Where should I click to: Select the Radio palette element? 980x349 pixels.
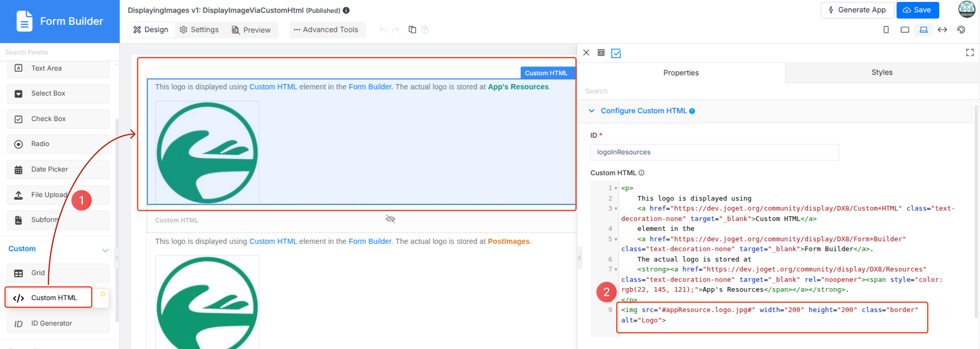58,144
